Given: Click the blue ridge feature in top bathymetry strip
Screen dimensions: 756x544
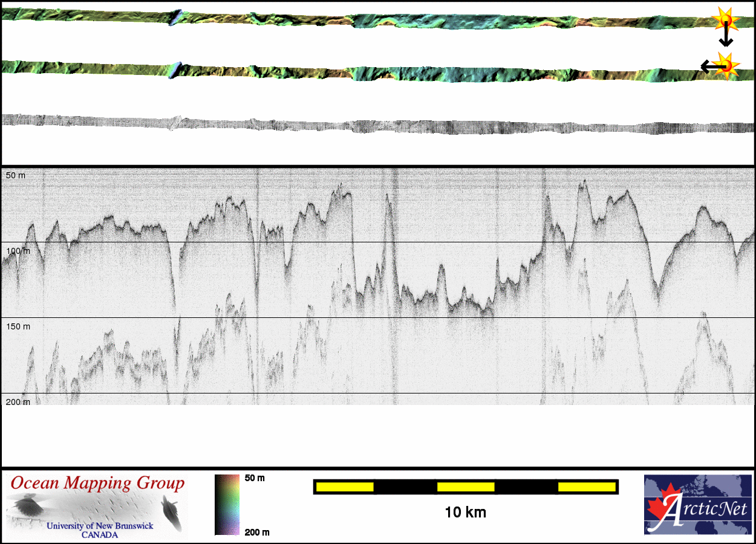Looking at the screenshot, I should [x=175, y=17].
